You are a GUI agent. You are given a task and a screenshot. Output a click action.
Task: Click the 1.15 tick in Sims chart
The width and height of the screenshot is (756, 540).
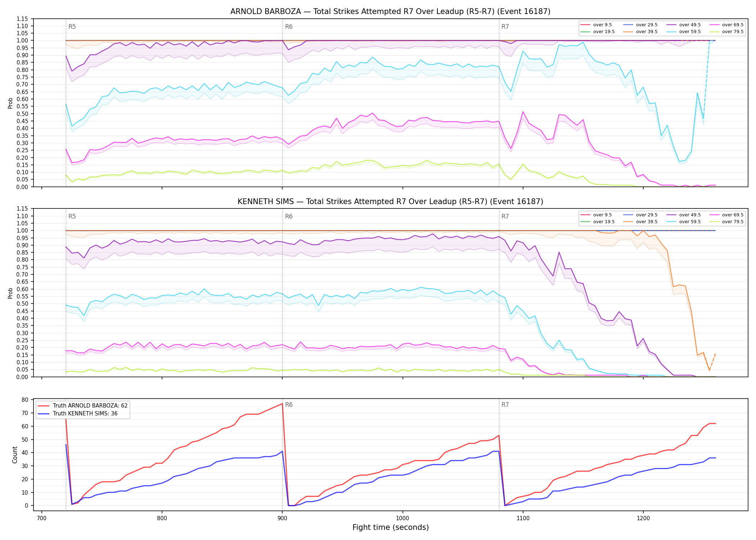point(22,209)
